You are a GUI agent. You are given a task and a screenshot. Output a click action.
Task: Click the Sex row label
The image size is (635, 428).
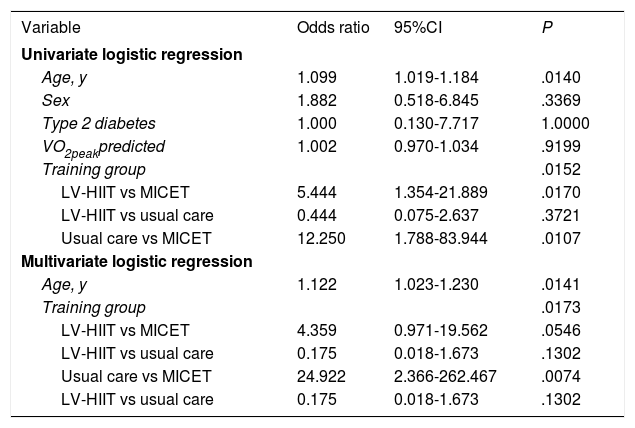tap(55, 100)
